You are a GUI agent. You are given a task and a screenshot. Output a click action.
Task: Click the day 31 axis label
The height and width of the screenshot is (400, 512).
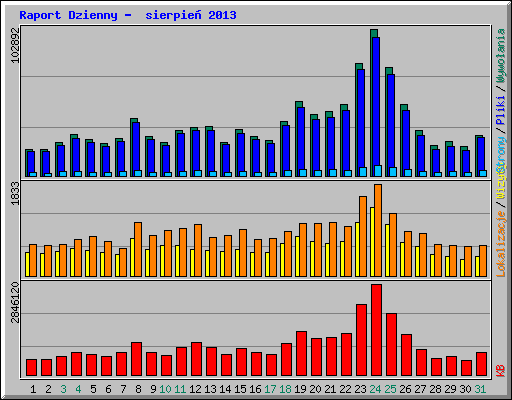pos(480,389)
